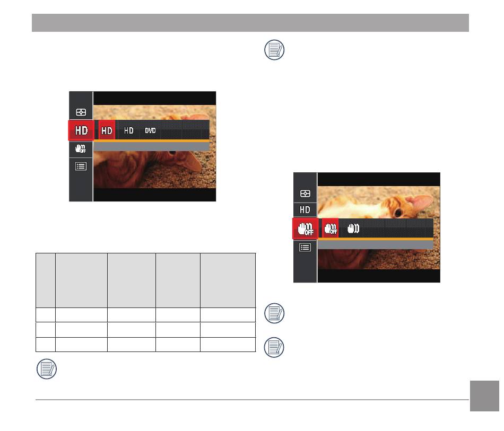This screenshot has width=504, height=431.
Task: Select metering icon in right camera menu
Action: (305, 193)
